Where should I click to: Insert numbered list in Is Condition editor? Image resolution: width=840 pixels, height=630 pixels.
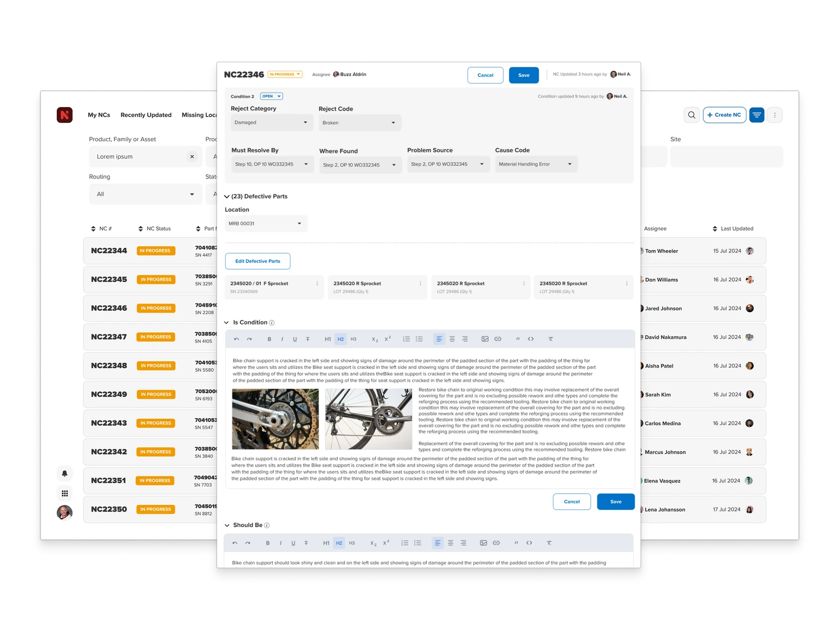point(406,339)
